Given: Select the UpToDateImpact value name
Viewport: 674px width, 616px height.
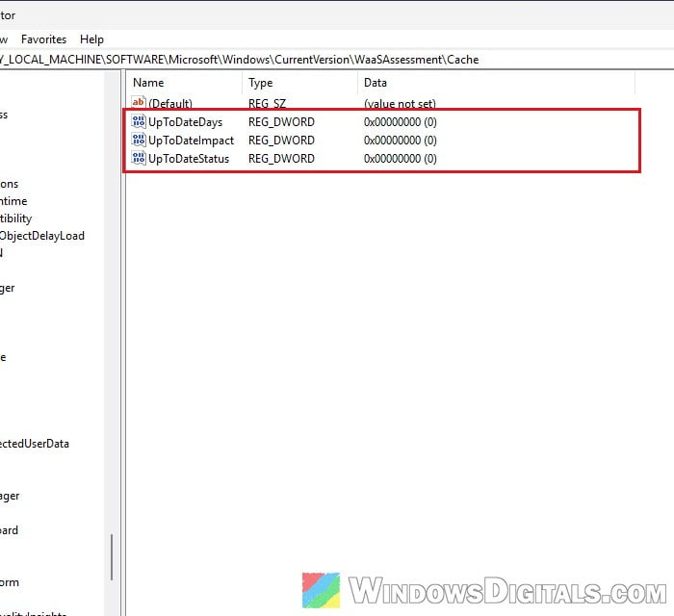Looking at the screenshot, I should coord(191,141).
